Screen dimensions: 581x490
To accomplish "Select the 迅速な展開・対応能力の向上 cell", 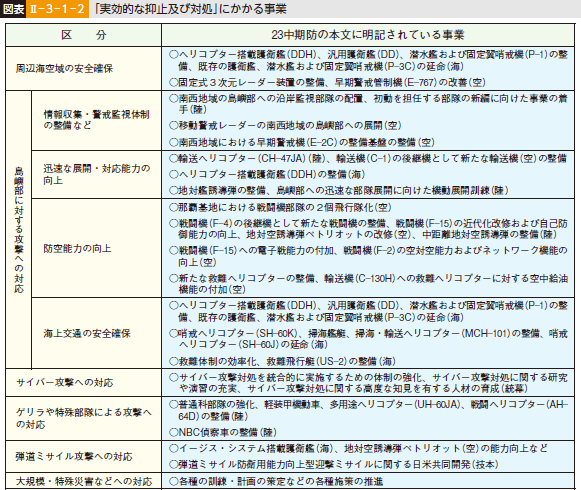I will 96,175.
